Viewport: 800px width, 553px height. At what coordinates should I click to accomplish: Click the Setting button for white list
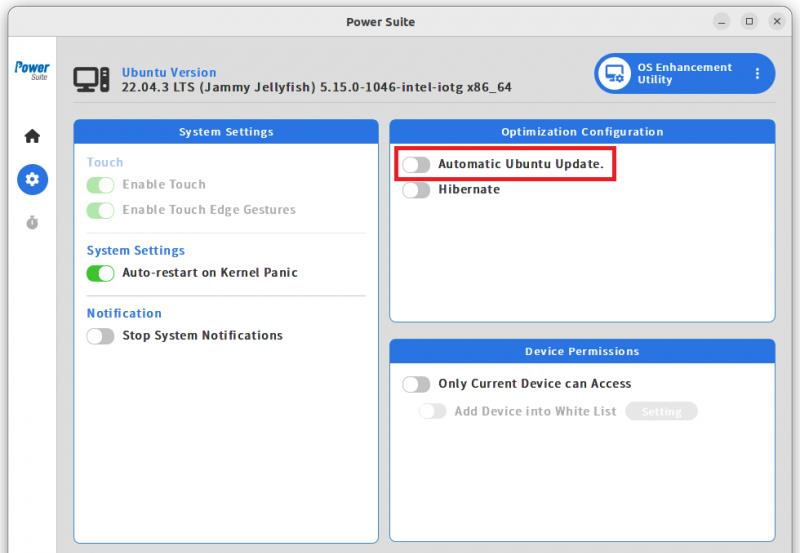click(661, 411)
